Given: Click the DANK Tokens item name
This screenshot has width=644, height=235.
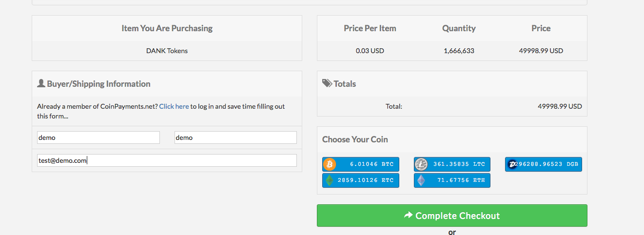Looking at the screenshot, I should pyautogui.click(x=167, y=51).
